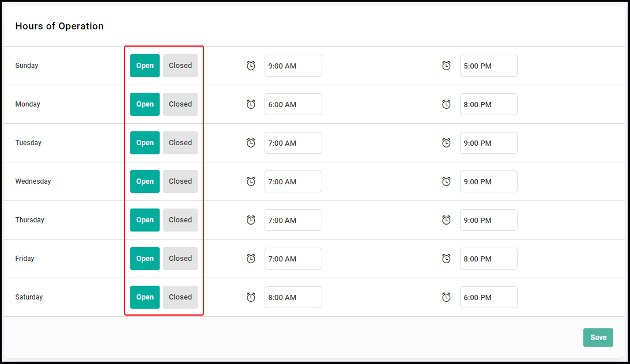Click the clock icon beside Friday opening time
Viewport: 630px width, 364px height.
[251, 258]
